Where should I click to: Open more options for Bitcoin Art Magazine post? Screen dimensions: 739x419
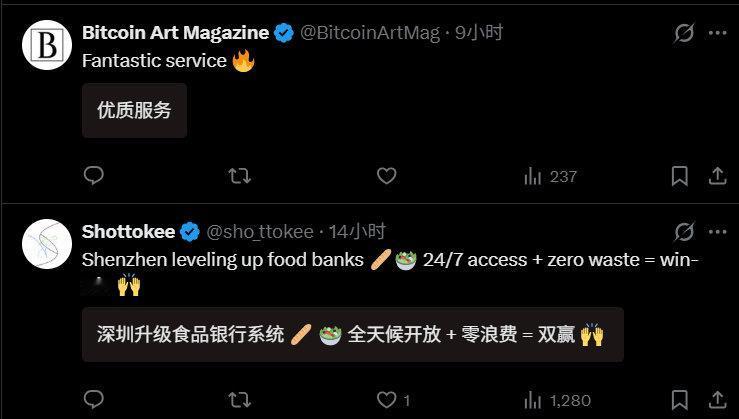pos(717,33)
